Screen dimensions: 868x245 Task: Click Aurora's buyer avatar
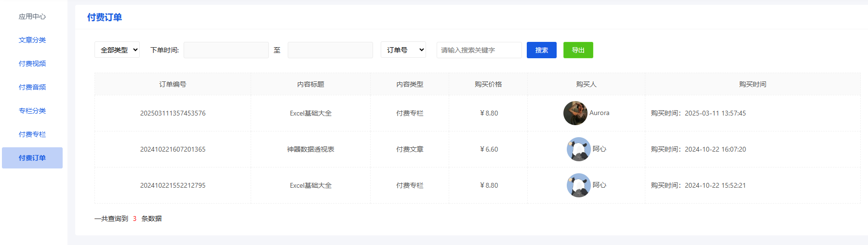click(x=575, y=113)
